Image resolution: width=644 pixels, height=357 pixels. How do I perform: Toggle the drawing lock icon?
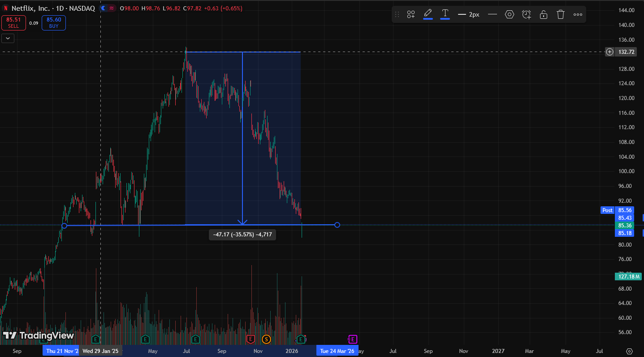[x=544, y=14]
